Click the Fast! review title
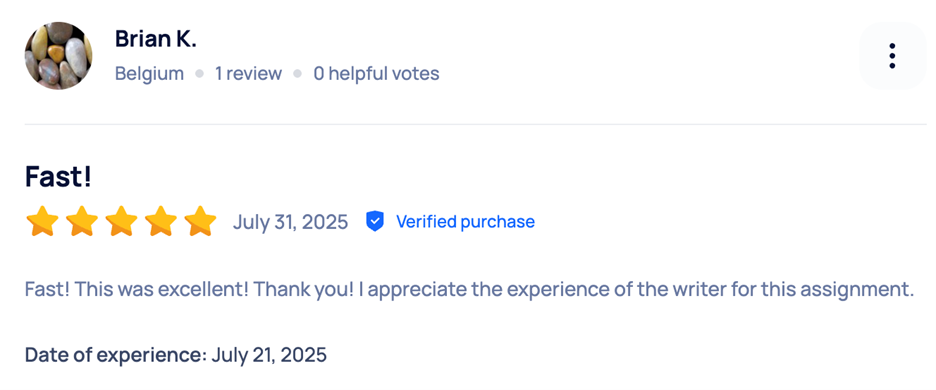936x390 pixels. click(x=58, y=177)
